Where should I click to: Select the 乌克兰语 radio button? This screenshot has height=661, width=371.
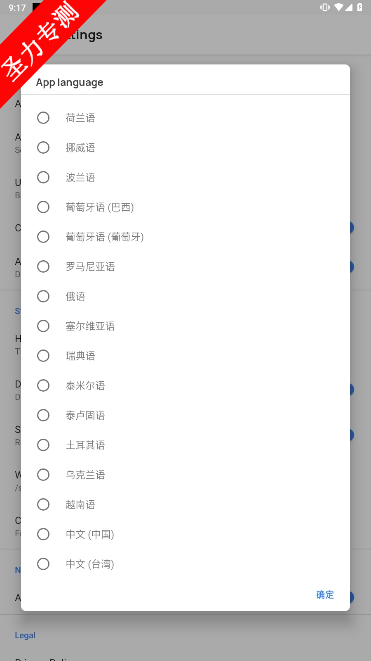point(186,475)
